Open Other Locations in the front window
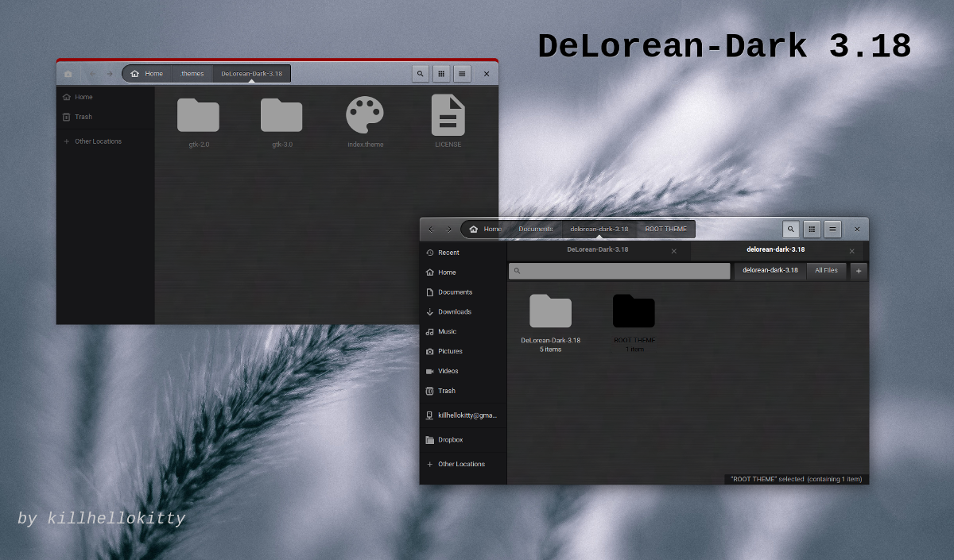Image resolution: width=954 pixels, height=560 pixels. [463, 465]
